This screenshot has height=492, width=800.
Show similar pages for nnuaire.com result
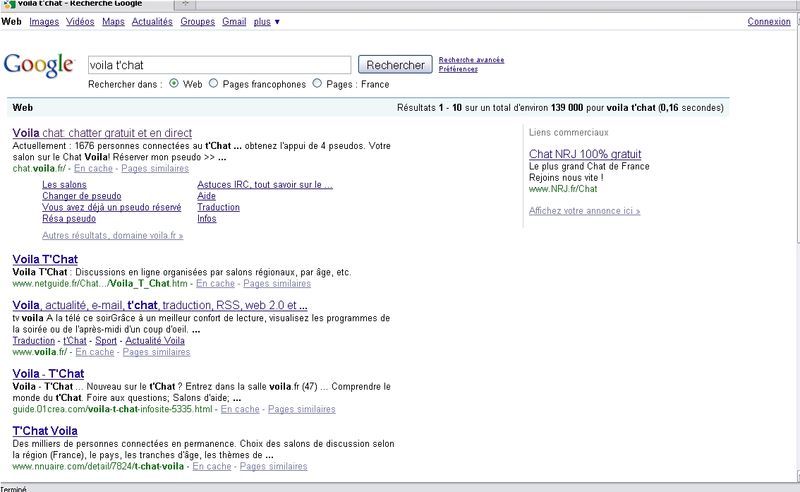click(273, 466)
